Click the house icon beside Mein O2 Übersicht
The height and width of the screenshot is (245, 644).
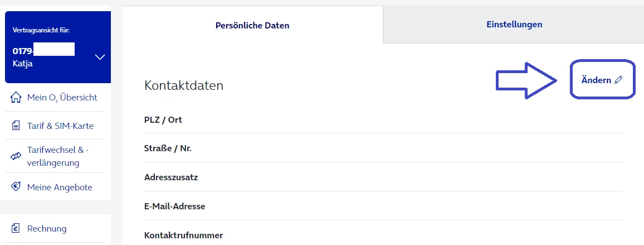tap(16, 98)
